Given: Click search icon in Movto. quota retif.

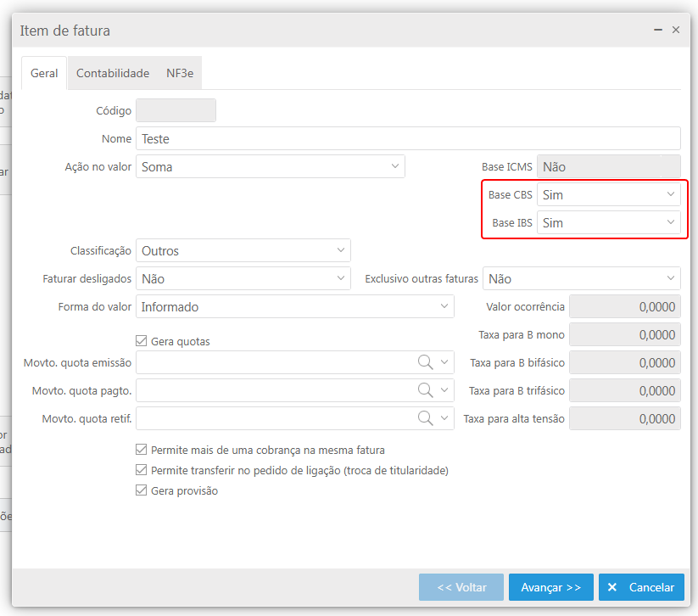Looking at the screenshot, I should [x=425, y=418].
